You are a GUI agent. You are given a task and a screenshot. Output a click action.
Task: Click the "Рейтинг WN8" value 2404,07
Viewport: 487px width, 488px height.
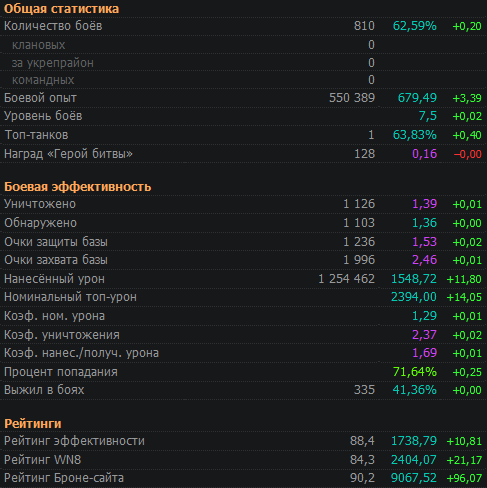(x=414, y=460)
